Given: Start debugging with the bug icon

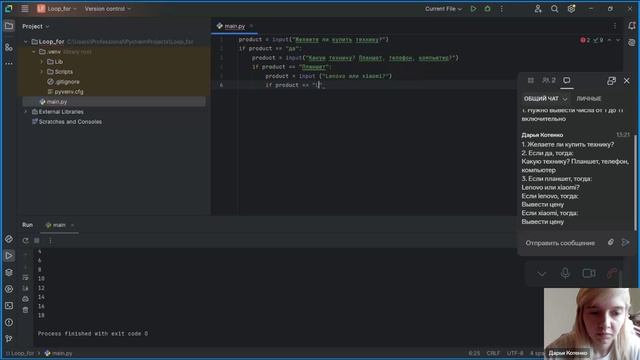Looking at the screenshot, I should click(487, 9).
